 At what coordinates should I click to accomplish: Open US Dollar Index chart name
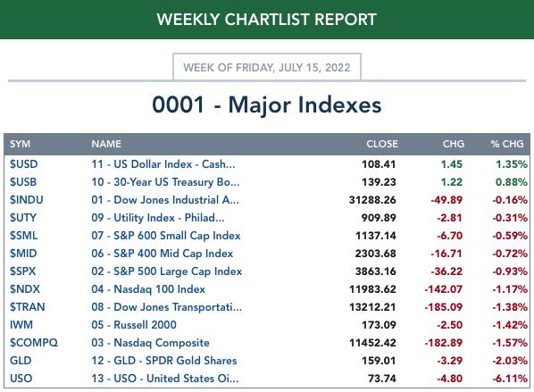point(163,164)
